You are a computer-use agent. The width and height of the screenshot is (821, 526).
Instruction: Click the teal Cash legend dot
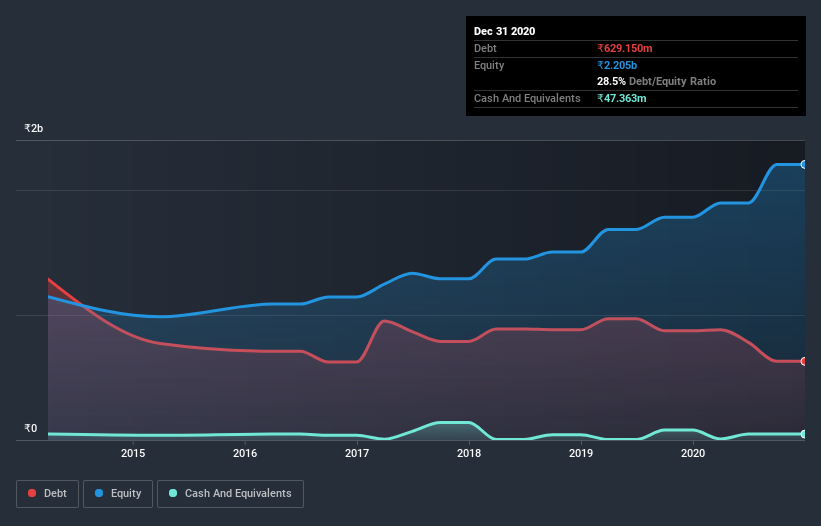[173, 493]
